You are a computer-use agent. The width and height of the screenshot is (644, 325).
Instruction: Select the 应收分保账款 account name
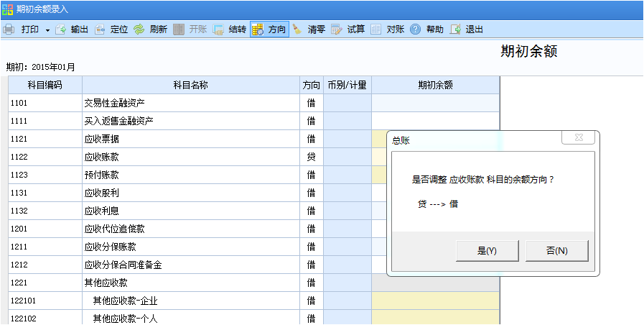pyautogui.click(x=110, y=247)
